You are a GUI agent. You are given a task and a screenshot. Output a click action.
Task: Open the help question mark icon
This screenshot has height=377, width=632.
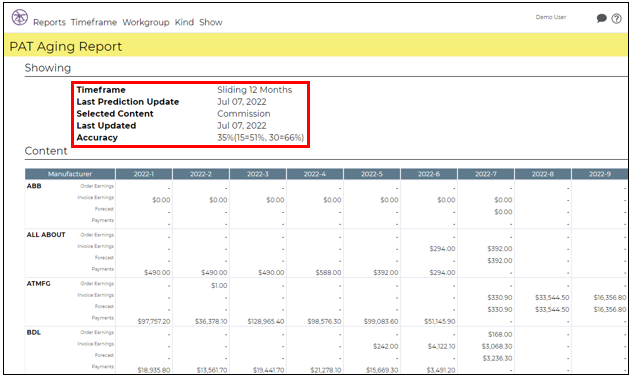click(x=616, y=18)
